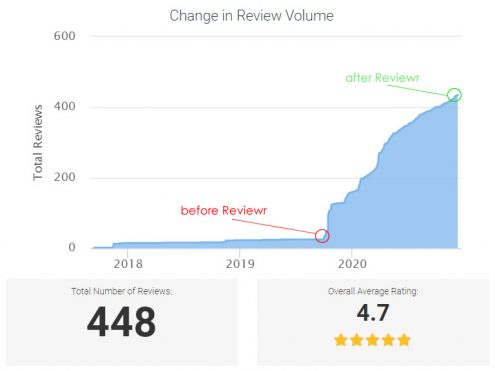Click the 'Change in Review Volume' title

[252, 16]
